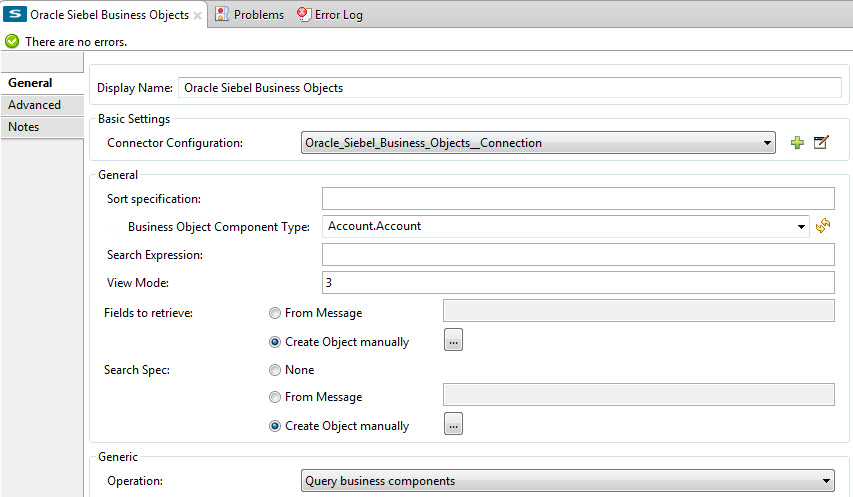The height and width of the screenshot is (497, 853).
Task: Click the 'Operation:' label
Action: [135, 481]
